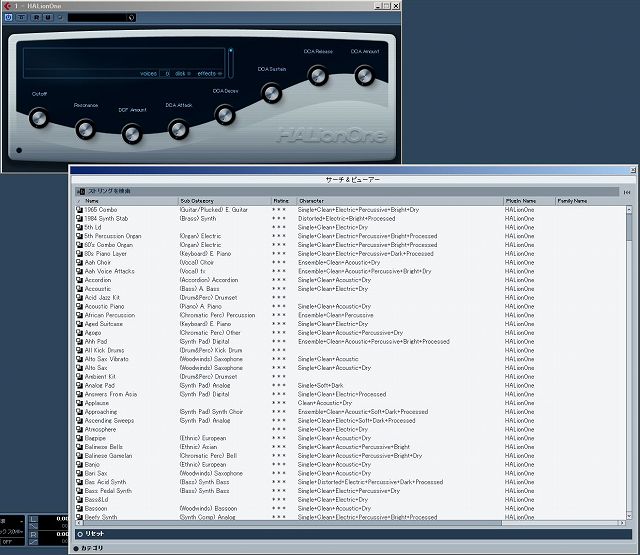The image size is (640, 555).
Task: Click the preset name field in HALionOne toolbar
Action: click(x=98, y=18)
